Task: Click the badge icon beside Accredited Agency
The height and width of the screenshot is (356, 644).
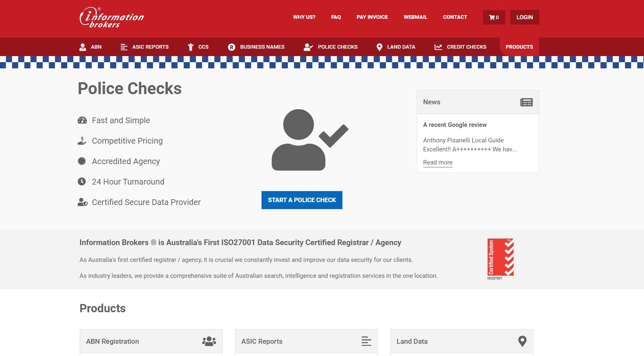Action: [x=82, y=161]
